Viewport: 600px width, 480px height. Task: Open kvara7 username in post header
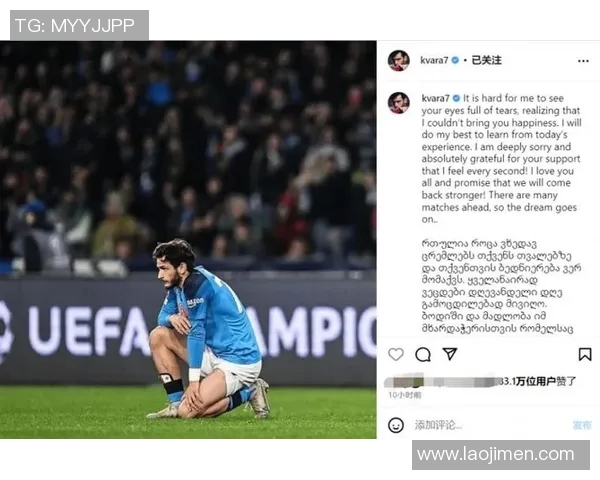pos(434,60)
